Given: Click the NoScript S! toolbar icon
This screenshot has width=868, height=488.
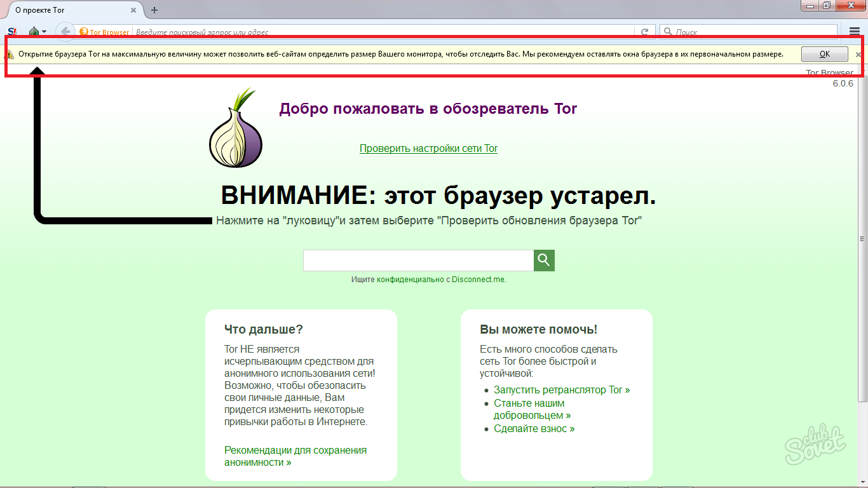Looking at the screenshot, I should (12, 32).
